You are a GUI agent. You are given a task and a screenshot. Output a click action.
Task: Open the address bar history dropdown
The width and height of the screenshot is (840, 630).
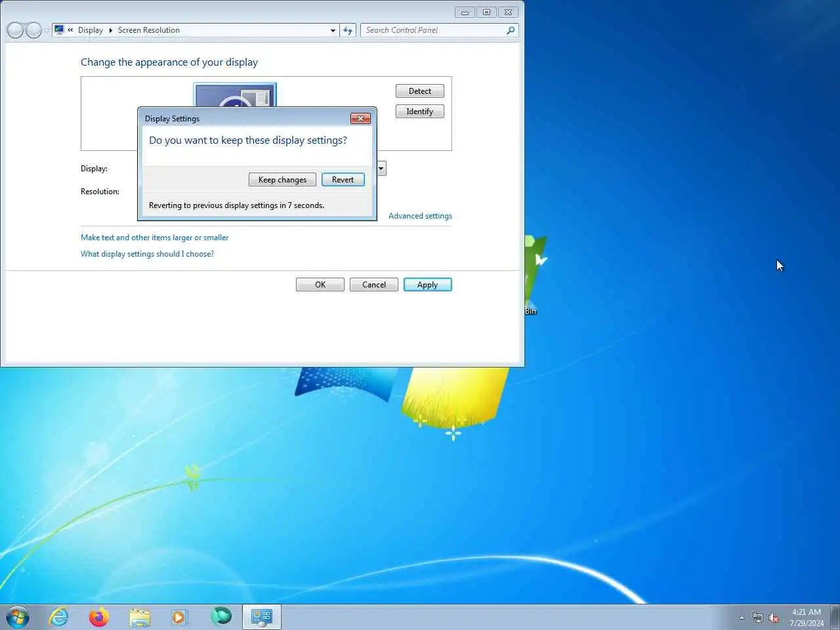[x=333, y=30]
